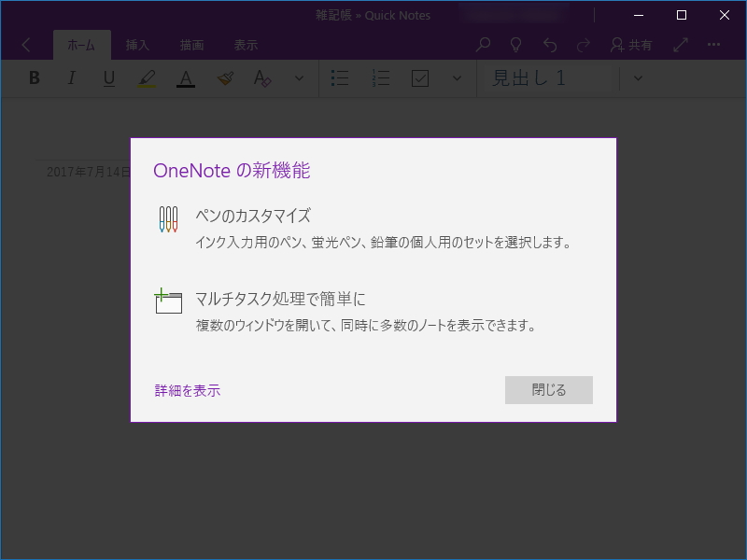This screenshot has width=747, height=560.
Task: Pick a font color with the A swatch
Action: coord(186,78)
